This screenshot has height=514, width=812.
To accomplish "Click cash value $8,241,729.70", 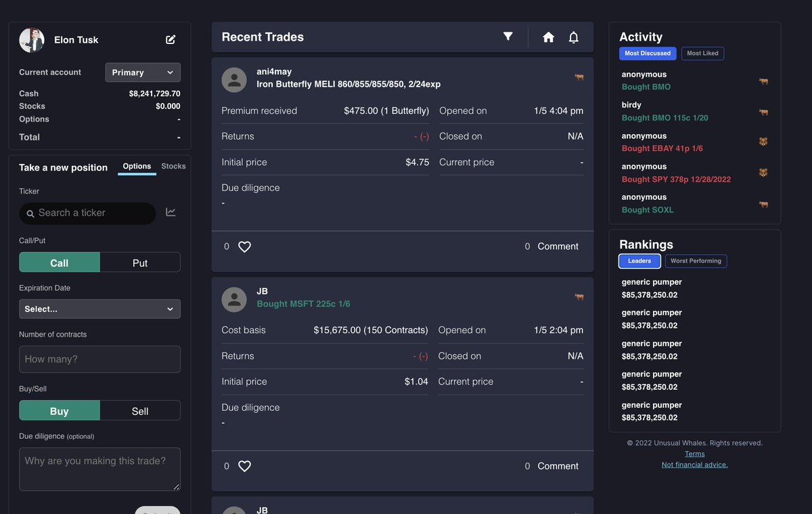I will click(x=154, y=93).
